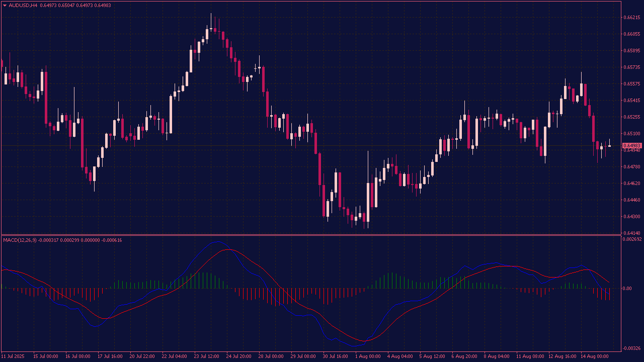The image size is (644, 362).
Task: Click the MACD(12,26,9) indicator label
Action: (20, 240)
